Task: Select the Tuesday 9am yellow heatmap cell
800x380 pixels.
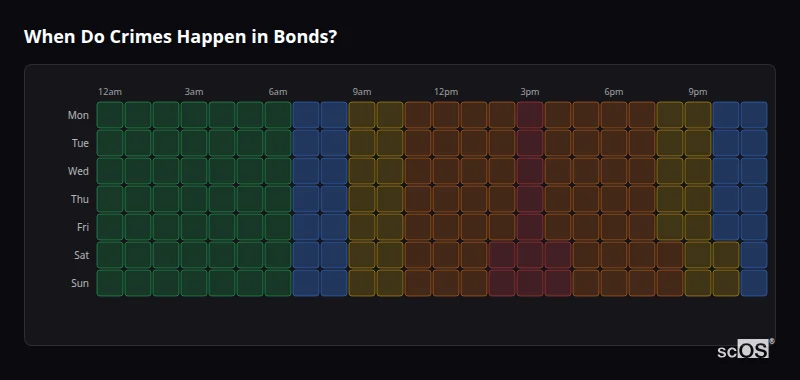Action: pyautogui.click(x=362, y=143)
